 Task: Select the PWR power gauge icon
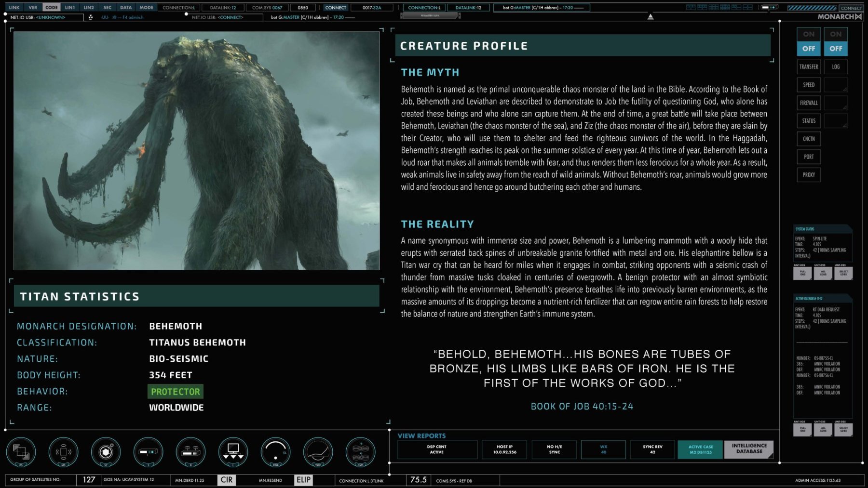[x=275, y=452]
